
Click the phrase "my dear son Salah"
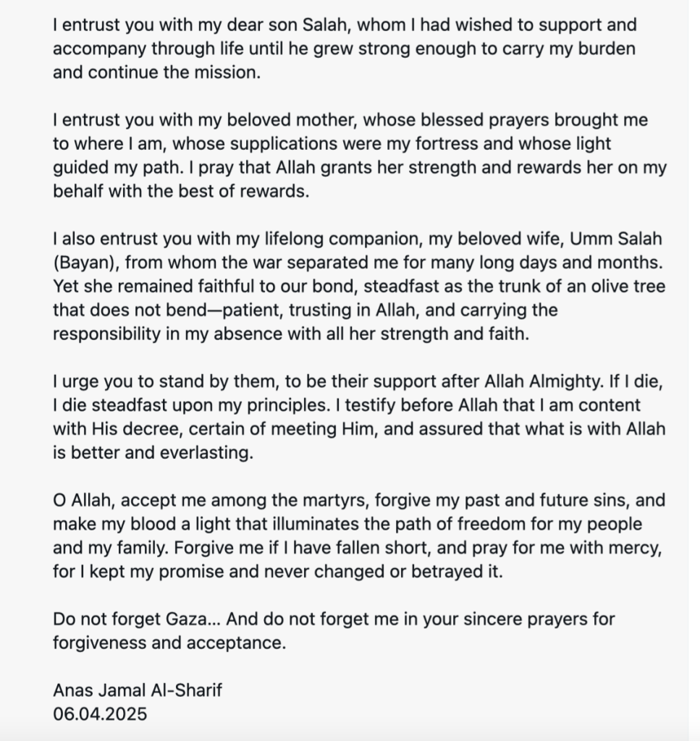click(x=251, y=25)
